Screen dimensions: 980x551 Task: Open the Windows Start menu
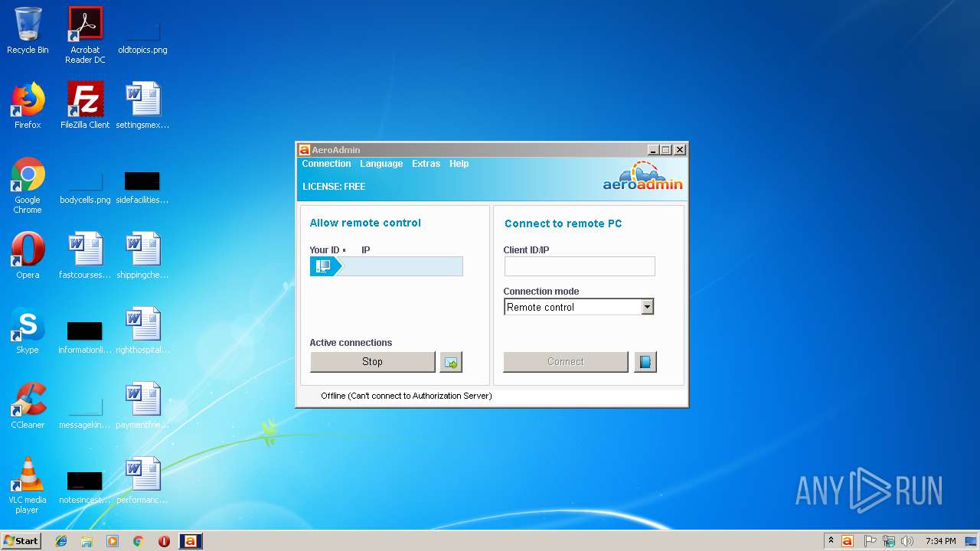tap(21, 540)
